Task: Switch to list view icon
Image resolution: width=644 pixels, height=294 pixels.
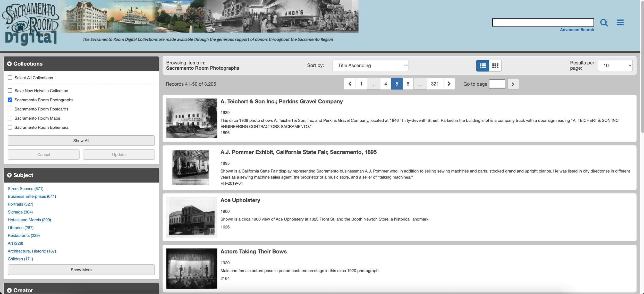Action: pos(482,66)
